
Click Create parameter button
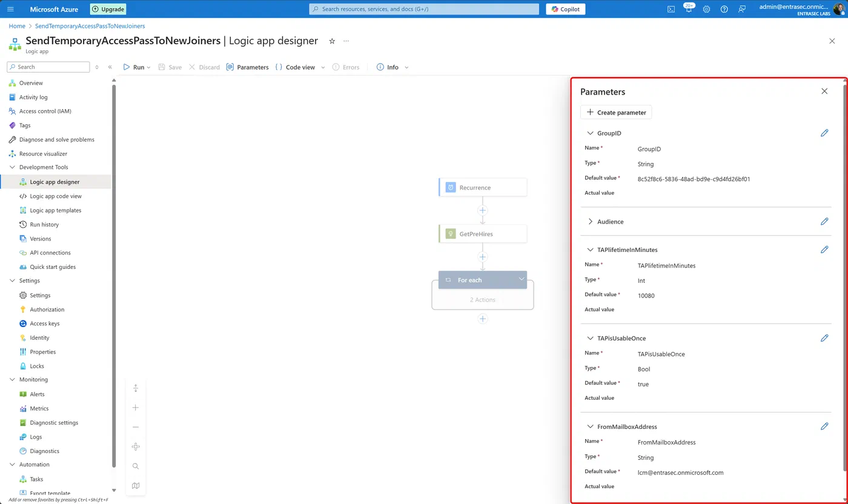616,112
